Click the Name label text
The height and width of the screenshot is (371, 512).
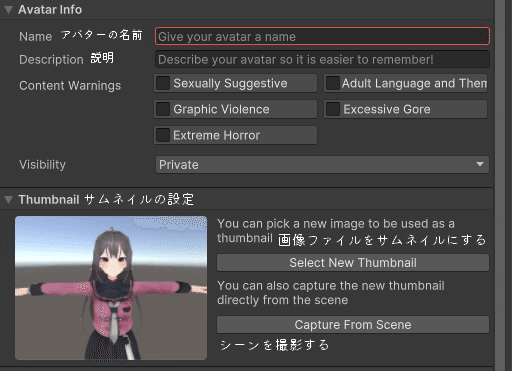click(x=35, y=36)
